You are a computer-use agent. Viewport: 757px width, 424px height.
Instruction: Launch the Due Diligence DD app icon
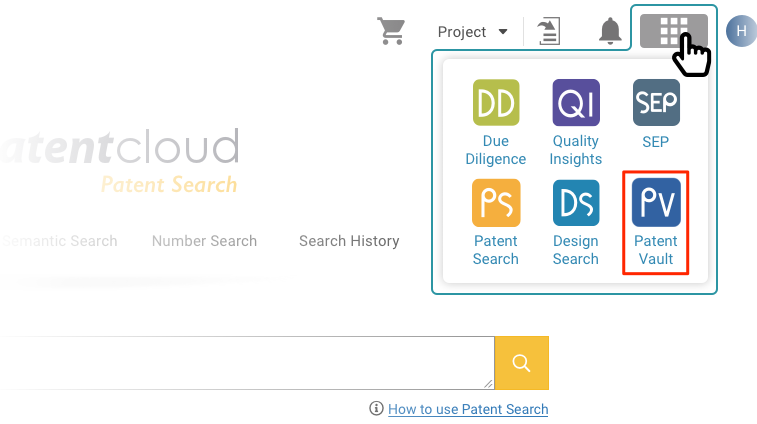click(496, 103)
